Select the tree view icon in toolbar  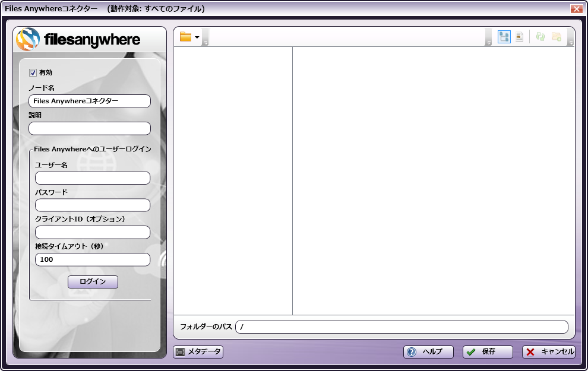[x=504, y=37]
